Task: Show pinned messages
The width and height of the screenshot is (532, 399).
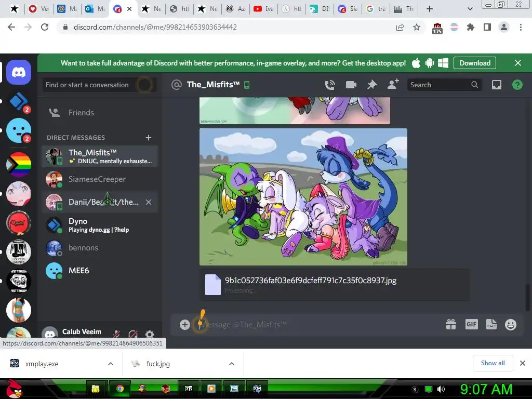Action: click(372, 85)
